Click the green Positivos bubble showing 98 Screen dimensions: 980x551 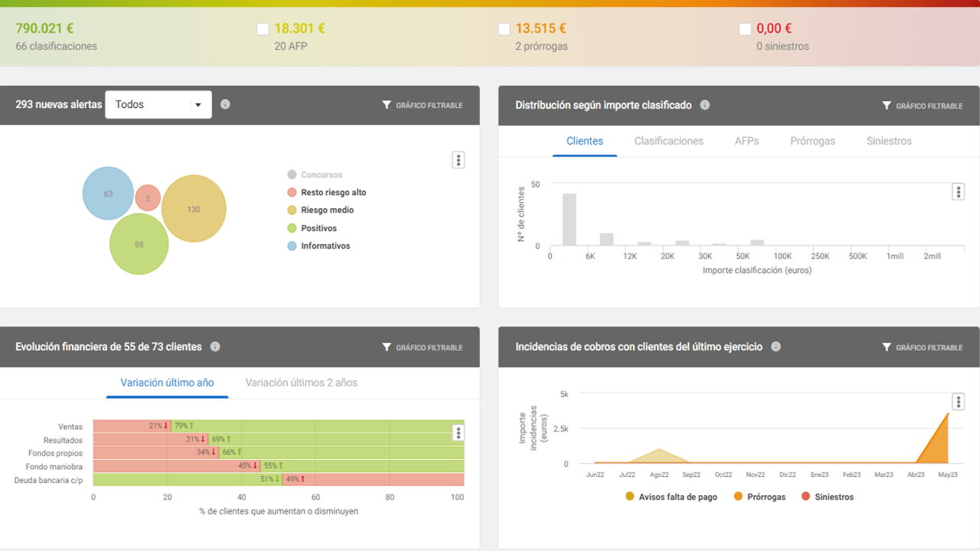139,244
